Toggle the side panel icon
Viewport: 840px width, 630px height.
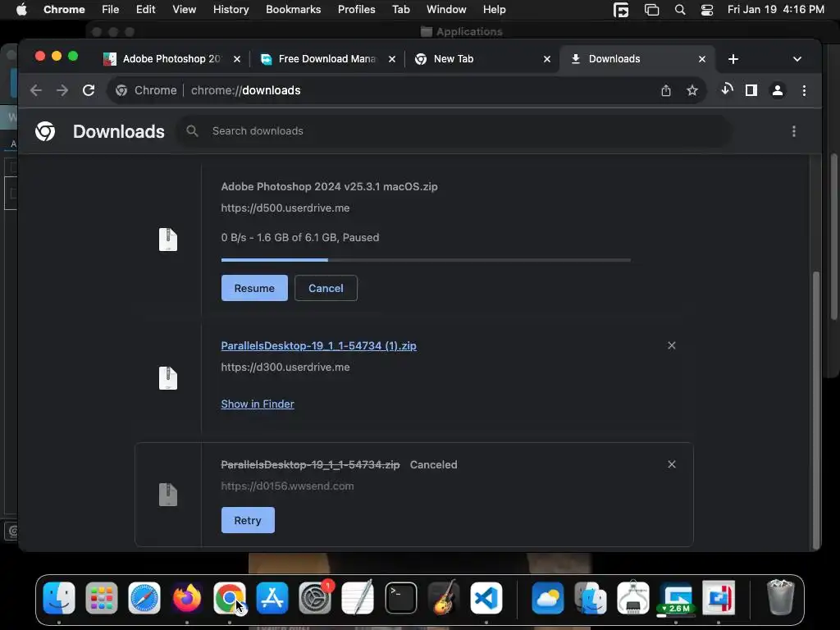coord(751,90)
